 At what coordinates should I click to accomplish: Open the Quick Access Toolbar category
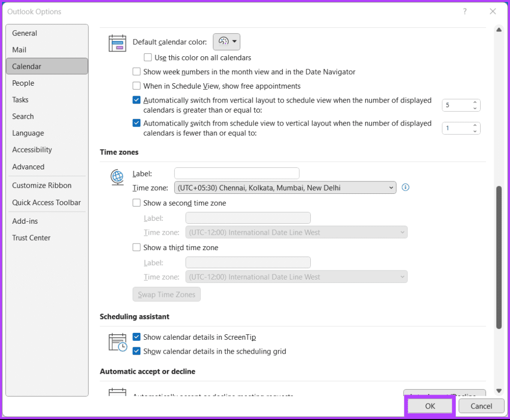[47, 202]
